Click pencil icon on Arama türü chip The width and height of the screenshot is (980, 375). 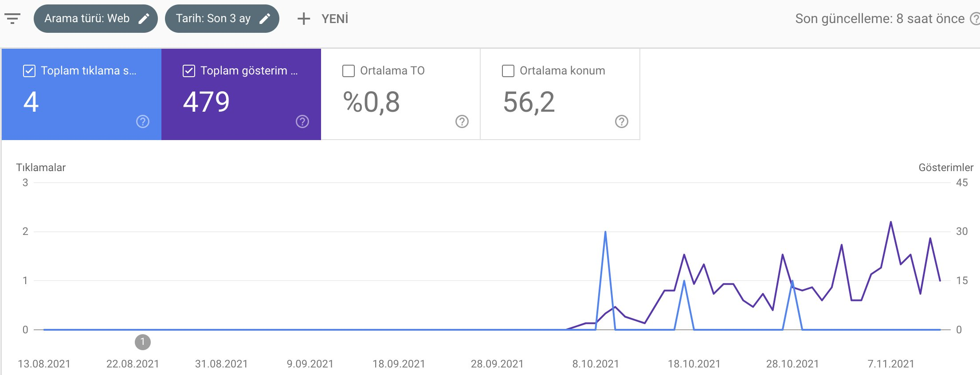[x=144, y=19]
